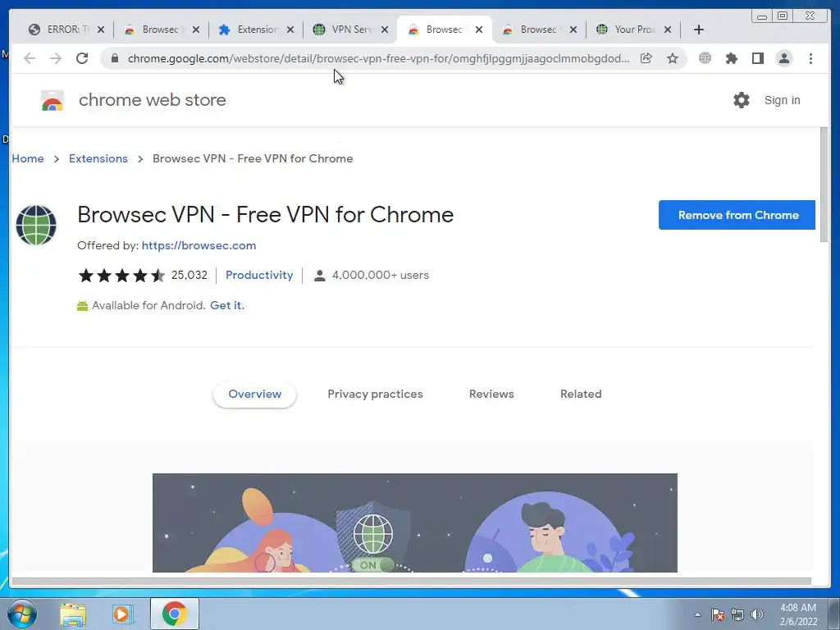Open the Chrome three-dot menu

[810, 58]
